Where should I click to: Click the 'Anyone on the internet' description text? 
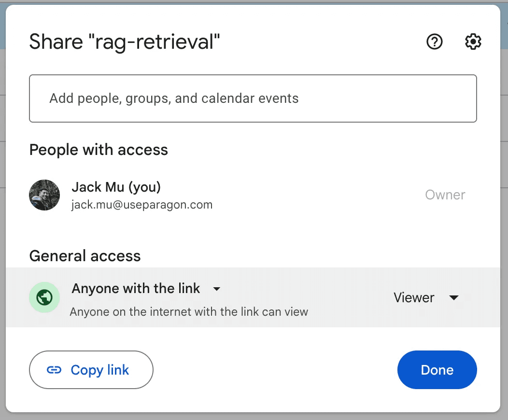point(189,312)
